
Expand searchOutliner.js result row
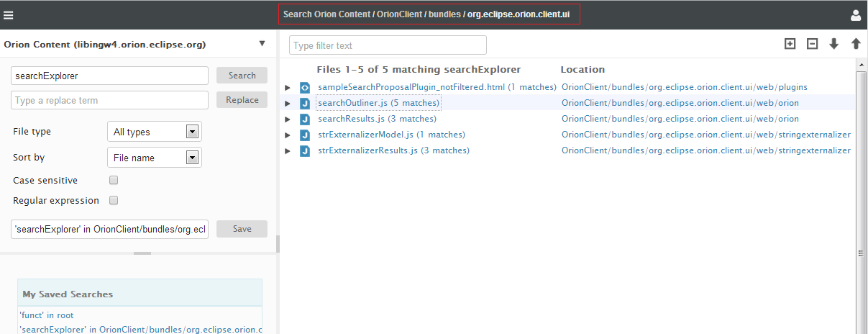pos(288,103)
